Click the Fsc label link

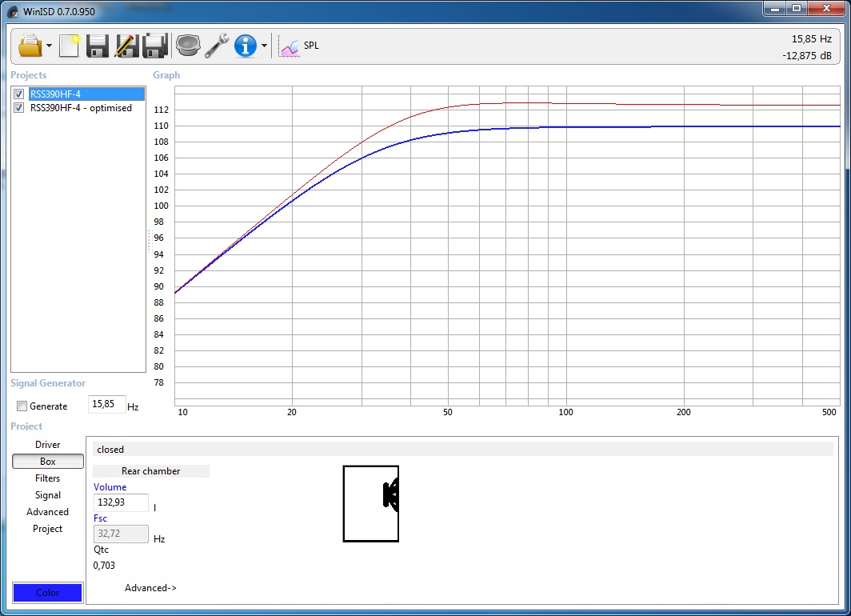(101, 518)
